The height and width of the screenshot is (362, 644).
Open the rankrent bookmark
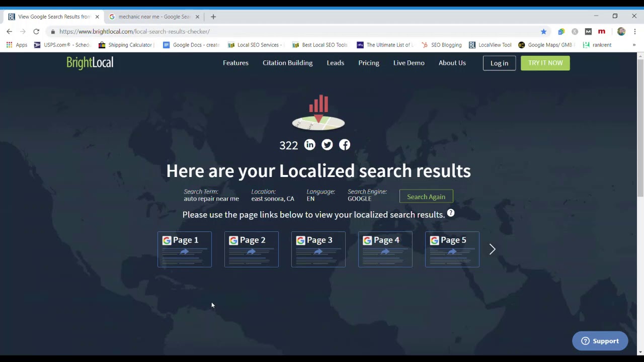click(x=597, y=45)
